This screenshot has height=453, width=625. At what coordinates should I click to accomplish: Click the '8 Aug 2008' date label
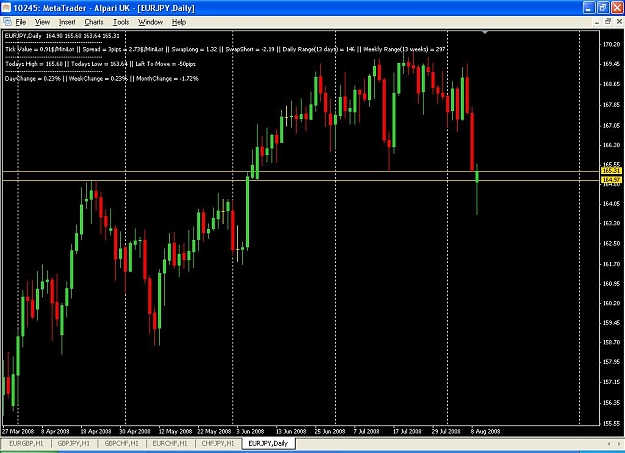pyautogui.click(x=485, y=431)
